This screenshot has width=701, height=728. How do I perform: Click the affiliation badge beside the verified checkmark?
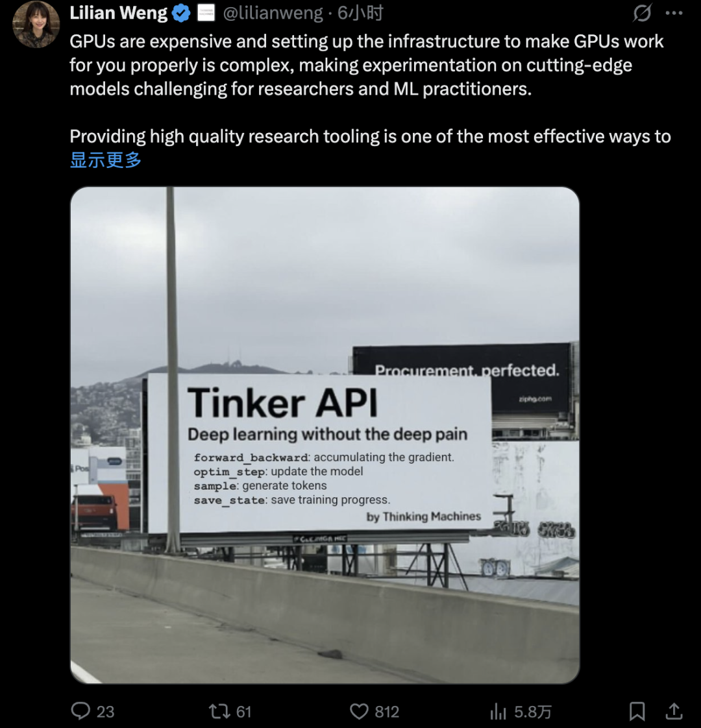(206, 13)
